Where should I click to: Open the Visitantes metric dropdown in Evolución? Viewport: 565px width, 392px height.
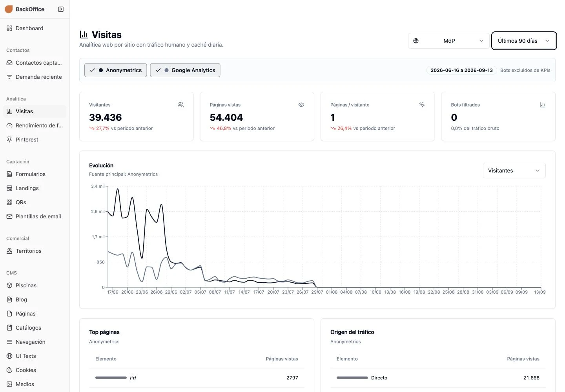coord(514,171)
